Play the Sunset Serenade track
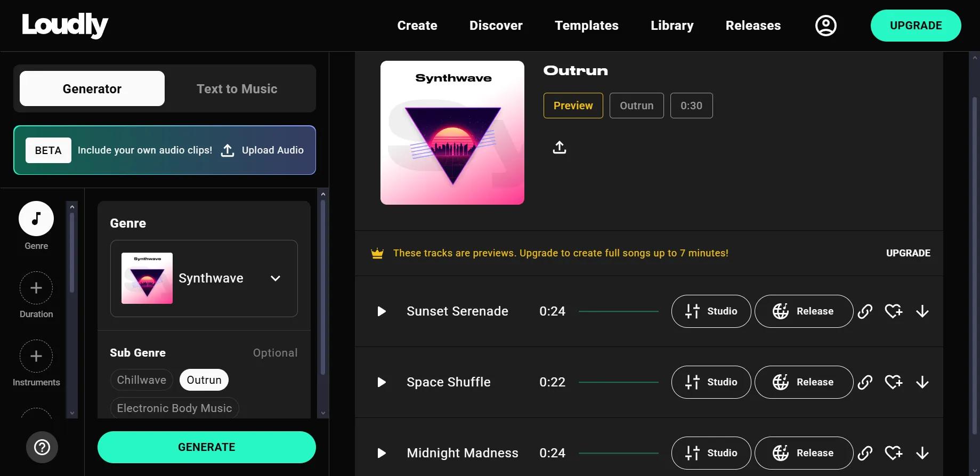Viewport: 980px width, 476px height. click(382, 311)
